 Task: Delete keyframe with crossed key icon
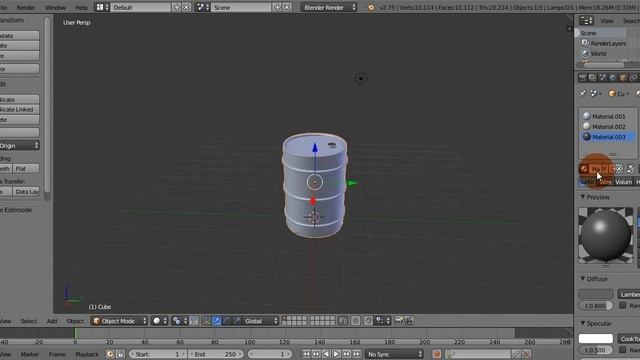click(x=527, y=354)
